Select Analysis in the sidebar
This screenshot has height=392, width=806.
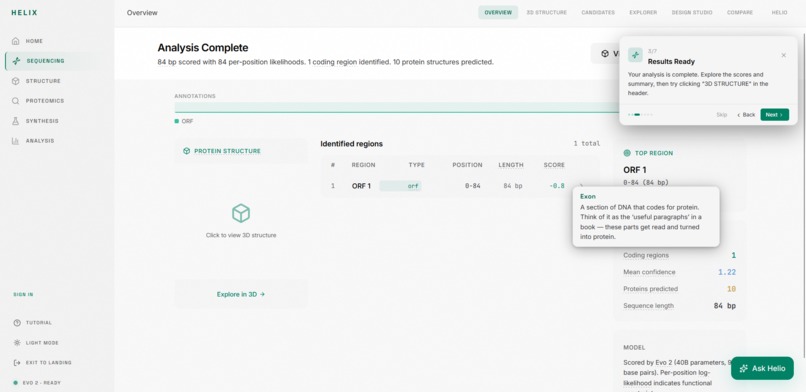[x=40, y=141]
